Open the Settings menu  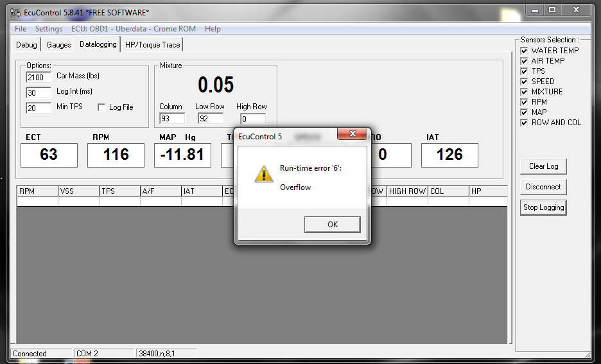click(49, 29)
